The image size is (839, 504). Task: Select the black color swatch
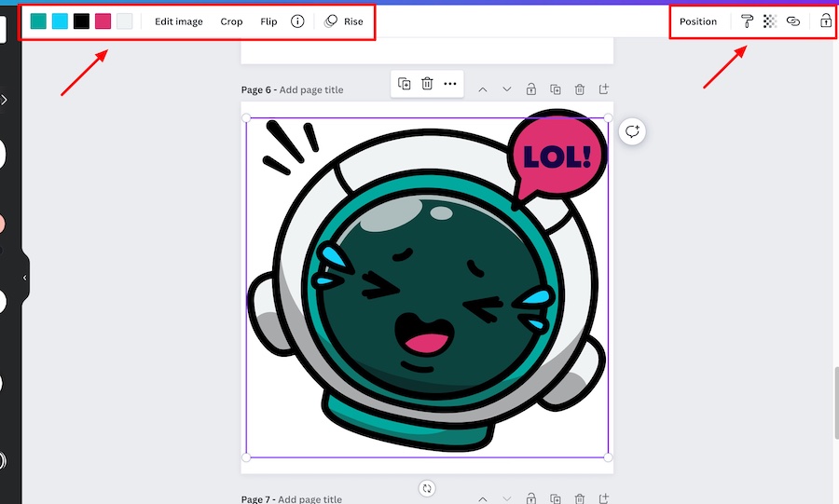coord(81,21)
